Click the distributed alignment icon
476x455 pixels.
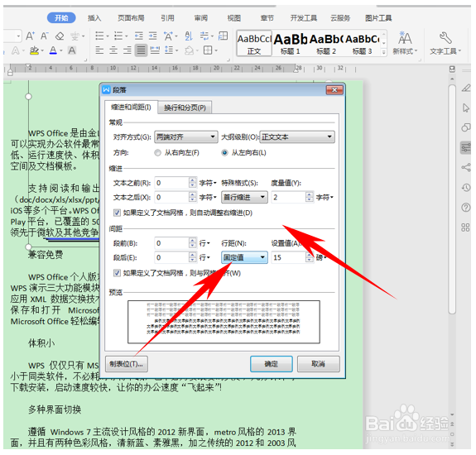(155, 50)
